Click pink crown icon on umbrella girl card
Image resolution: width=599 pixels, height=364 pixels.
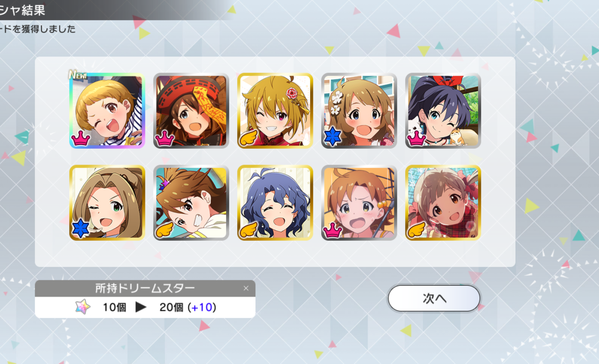(333, 230)
